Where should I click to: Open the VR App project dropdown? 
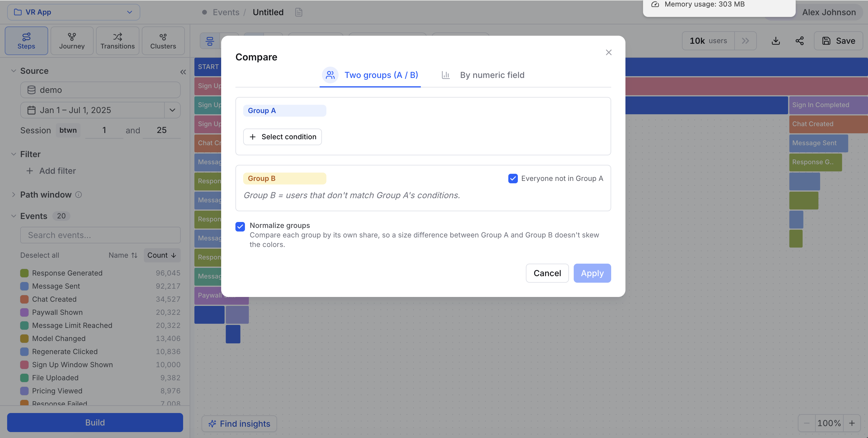(x=73, y=12)
